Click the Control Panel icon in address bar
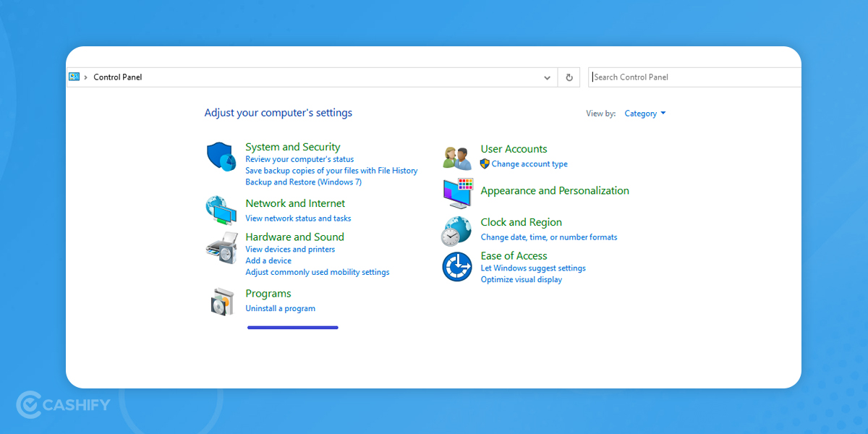 tap(75, 77)
